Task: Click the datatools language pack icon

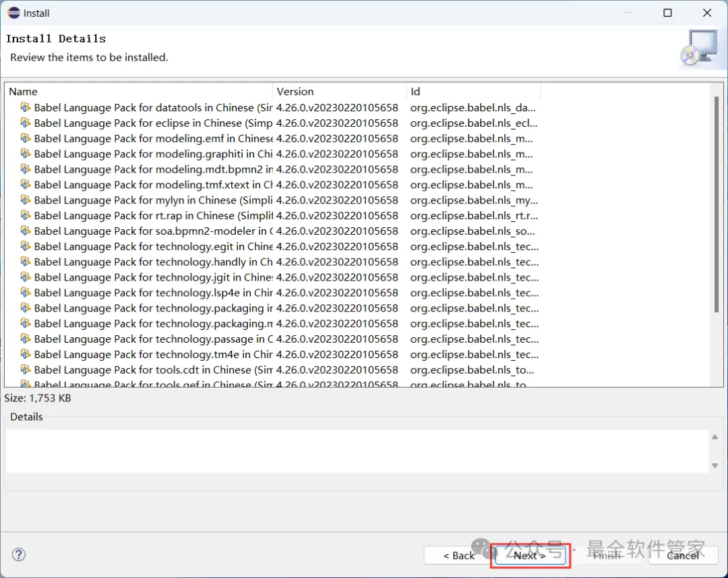Action: click(x=26, y=107)
